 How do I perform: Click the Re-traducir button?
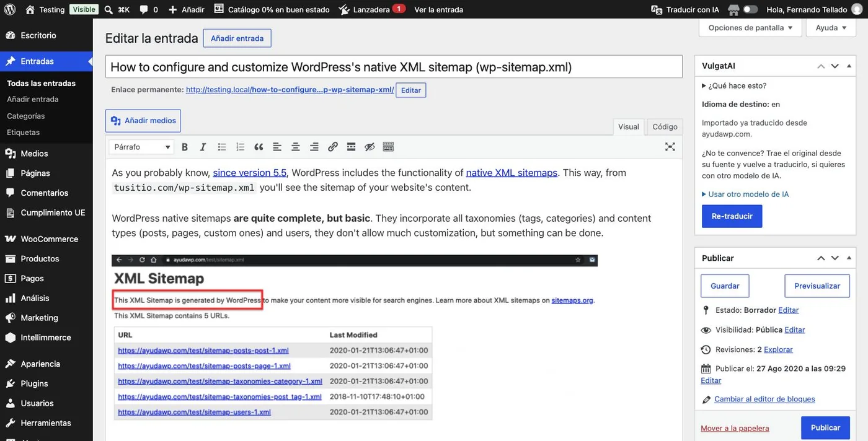tap(732, 216)
